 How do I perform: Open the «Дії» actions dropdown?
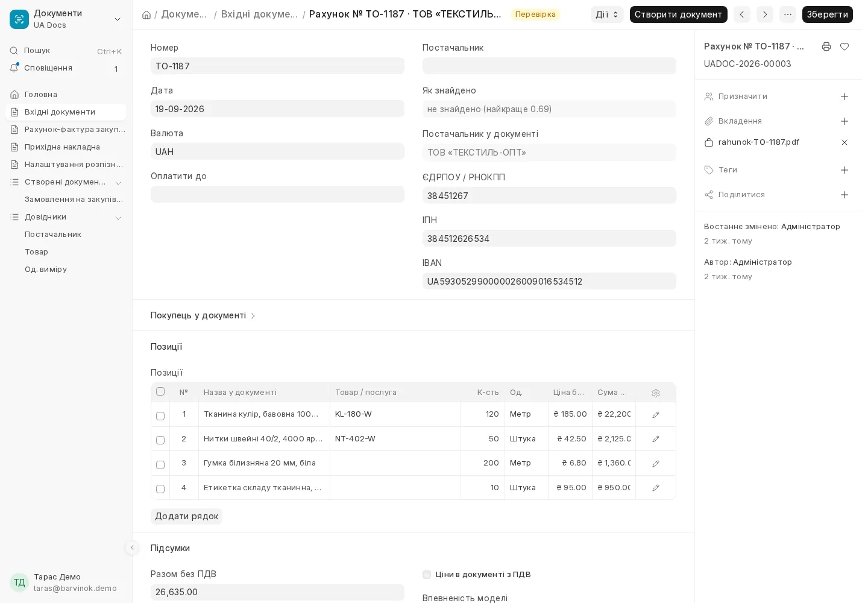pyautogui.click(x=607, y=14)
